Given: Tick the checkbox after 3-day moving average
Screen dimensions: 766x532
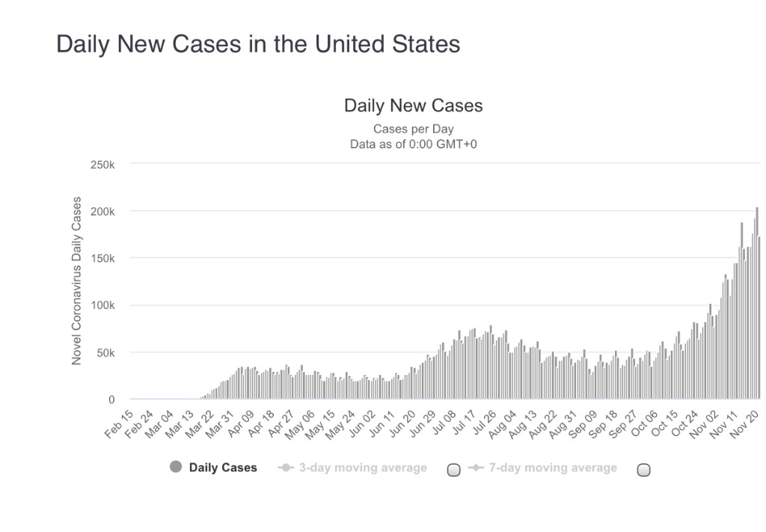Looking at the screenshot, I should click(453, 470).
